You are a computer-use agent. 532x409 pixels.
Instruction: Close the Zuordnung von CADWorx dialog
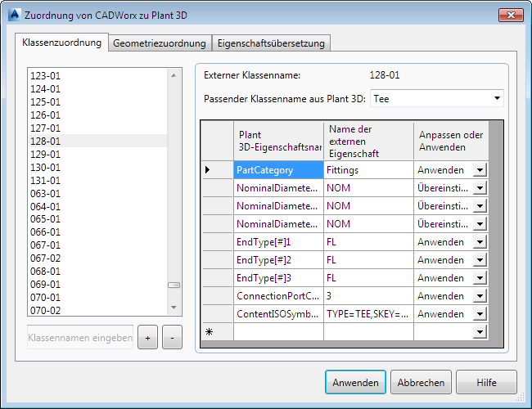[511, 16]
